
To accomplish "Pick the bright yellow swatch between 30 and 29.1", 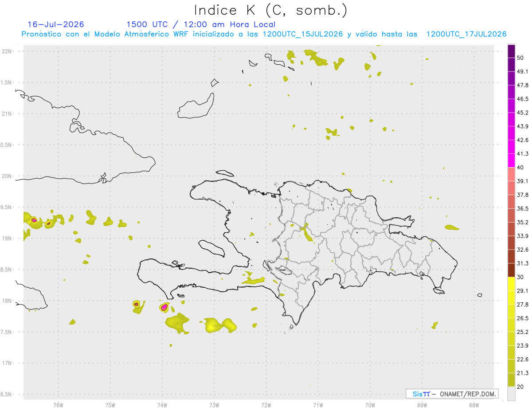I will click(511, 284).
